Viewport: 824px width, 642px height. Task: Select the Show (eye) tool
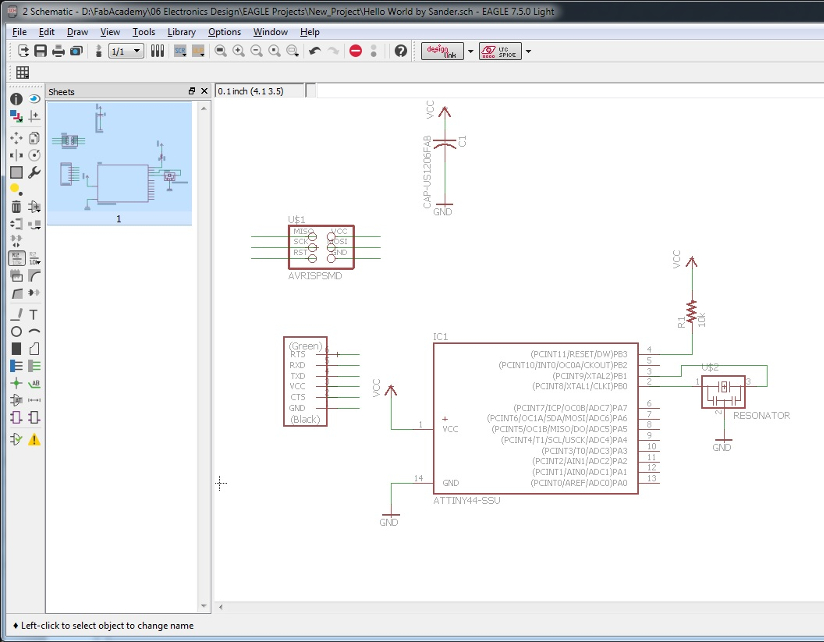(34, 99)
